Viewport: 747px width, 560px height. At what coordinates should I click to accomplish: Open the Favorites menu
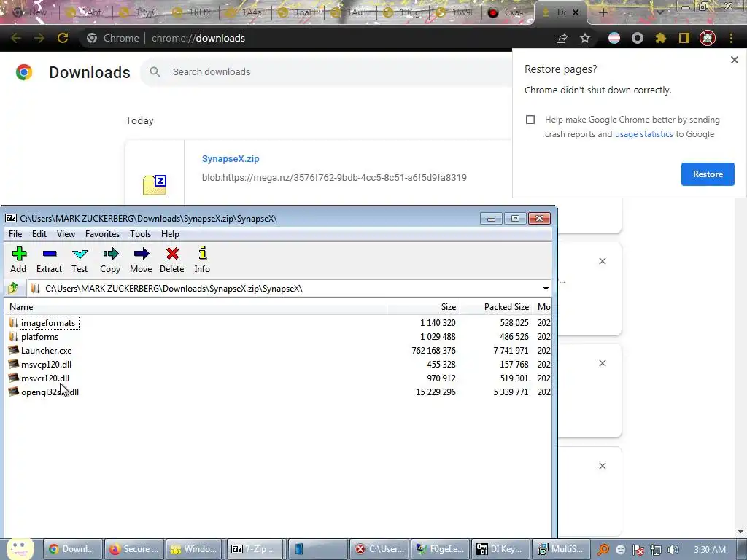point(102,234)
